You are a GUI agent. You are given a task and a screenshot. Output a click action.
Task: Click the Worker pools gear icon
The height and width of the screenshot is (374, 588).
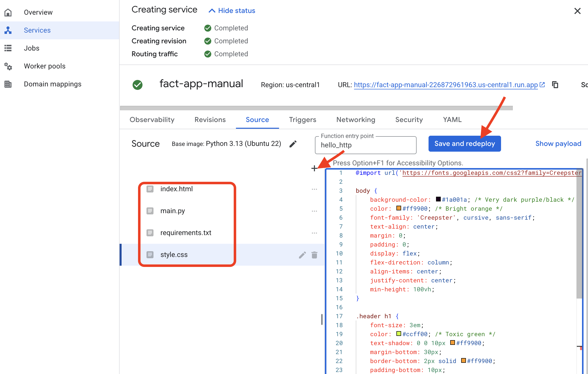8,66
